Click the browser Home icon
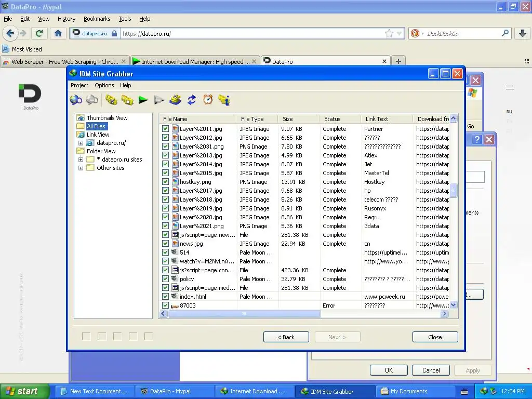Screen dimensions: 532x399 point(58,33)
